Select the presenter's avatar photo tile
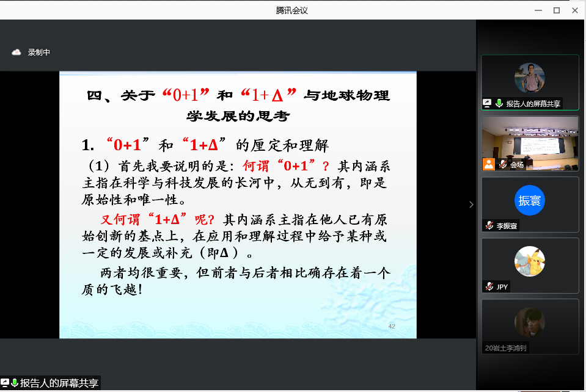586x392 pixels. coord(530,78)
